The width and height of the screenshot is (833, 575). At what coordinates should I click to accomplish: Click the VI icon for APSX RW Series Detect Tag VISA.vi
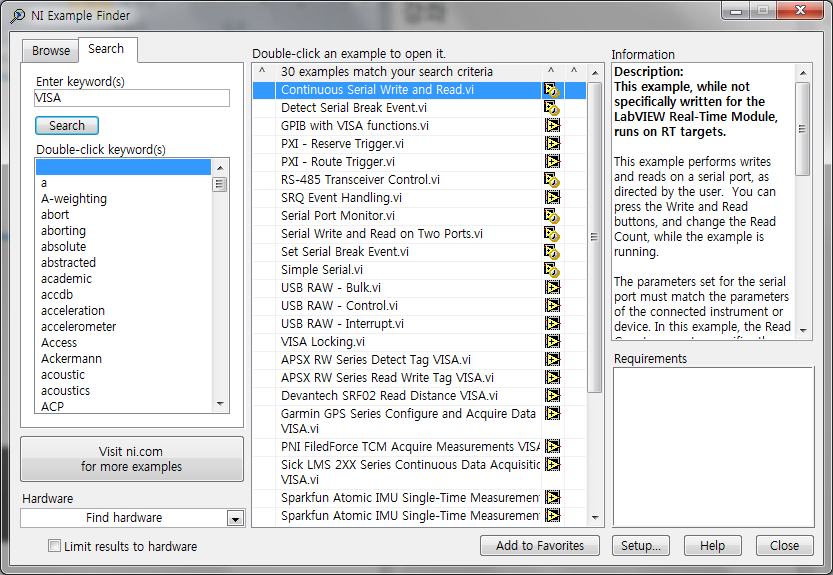tap(552, 360)
